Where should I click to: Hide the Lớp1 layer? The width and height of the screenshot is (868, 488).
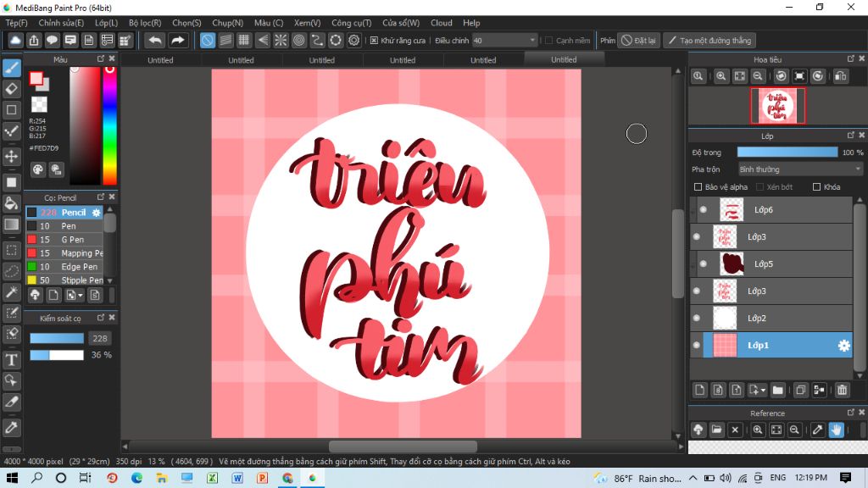point(697,346)
